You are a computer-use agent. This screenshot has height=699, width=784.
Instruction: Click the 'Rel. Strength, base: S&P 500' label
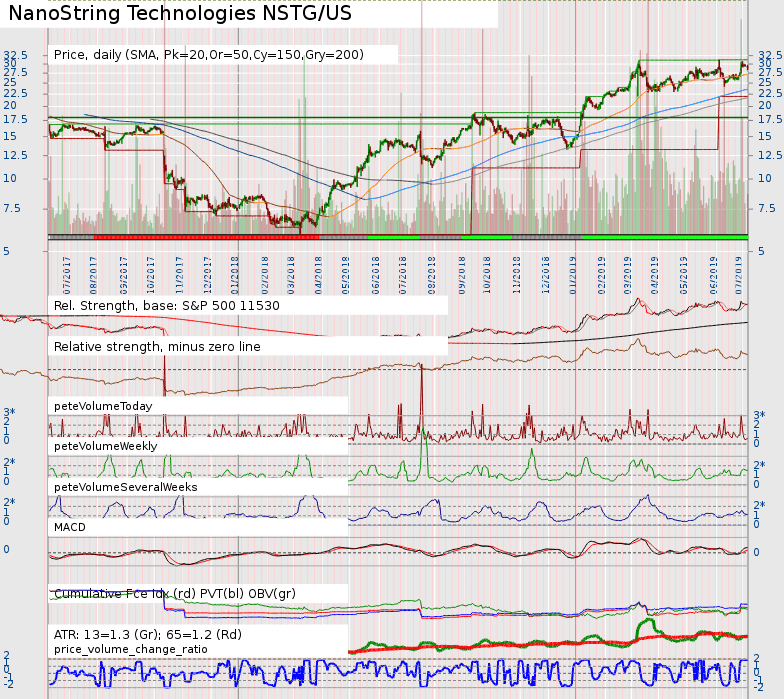coord(166,306)
